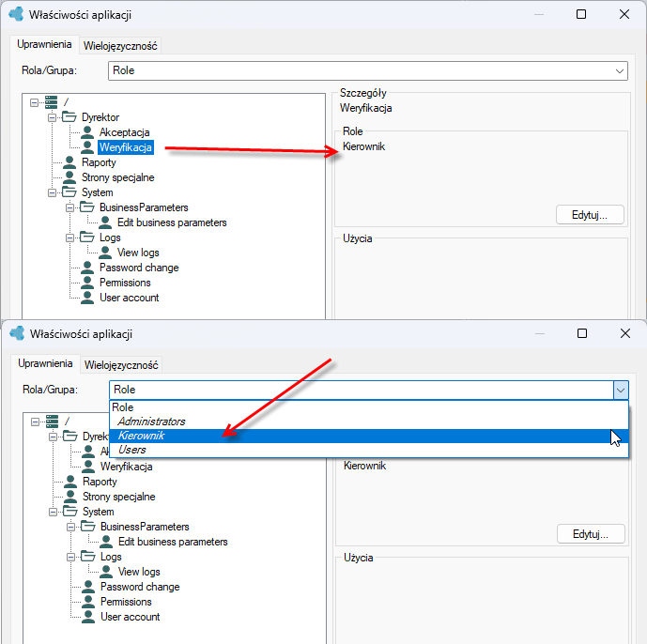Click the User account icon in lower window
647x644 pixels.
(88, 617)
